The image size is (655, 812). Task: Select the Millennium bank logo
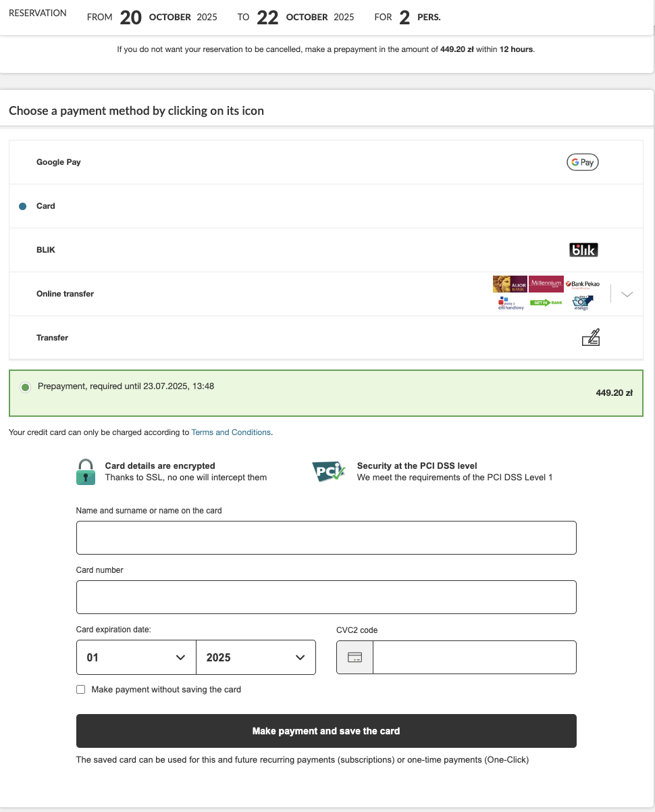pyautogui.click(x=546, y=284)
